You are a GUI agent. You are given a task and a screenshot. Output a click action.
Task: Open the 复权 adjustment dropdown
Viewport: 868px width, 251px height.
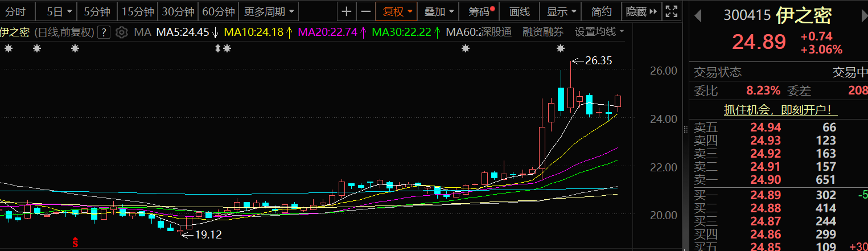397,11
